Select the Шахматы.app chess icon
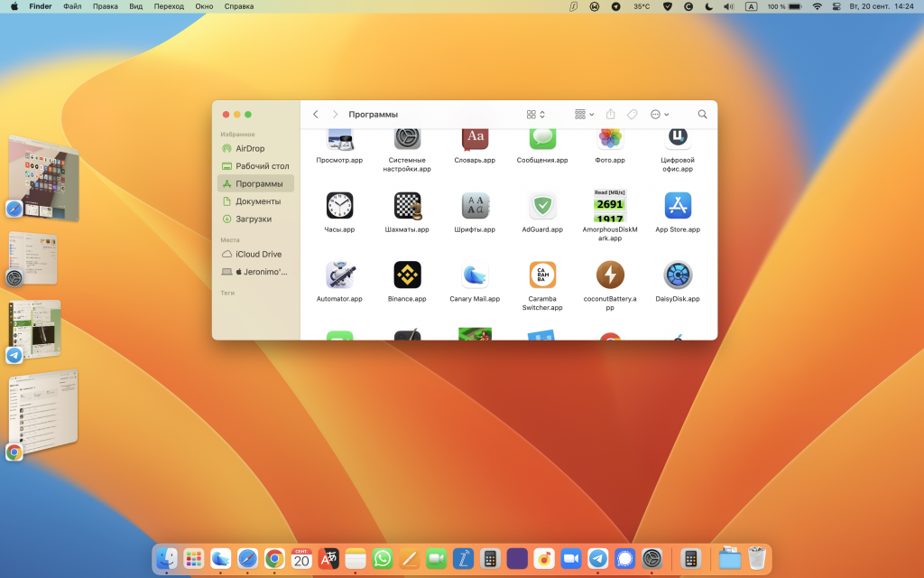 tap(408, 206)
